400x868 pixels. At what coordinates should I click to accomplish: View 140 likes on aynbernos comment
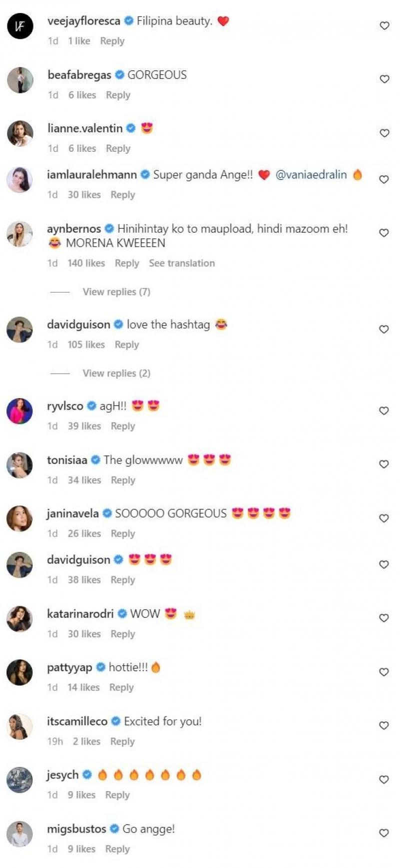[86, 263]
